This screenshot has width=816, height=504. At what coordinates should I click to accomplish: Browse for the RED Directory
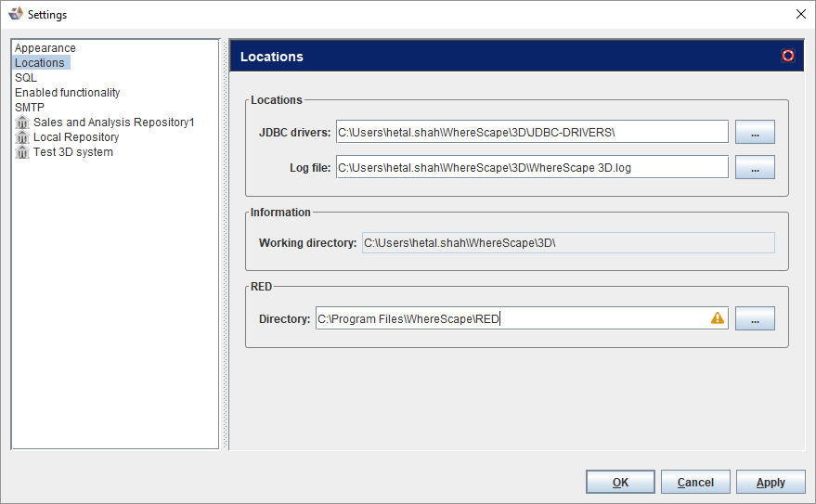point(755,319)
